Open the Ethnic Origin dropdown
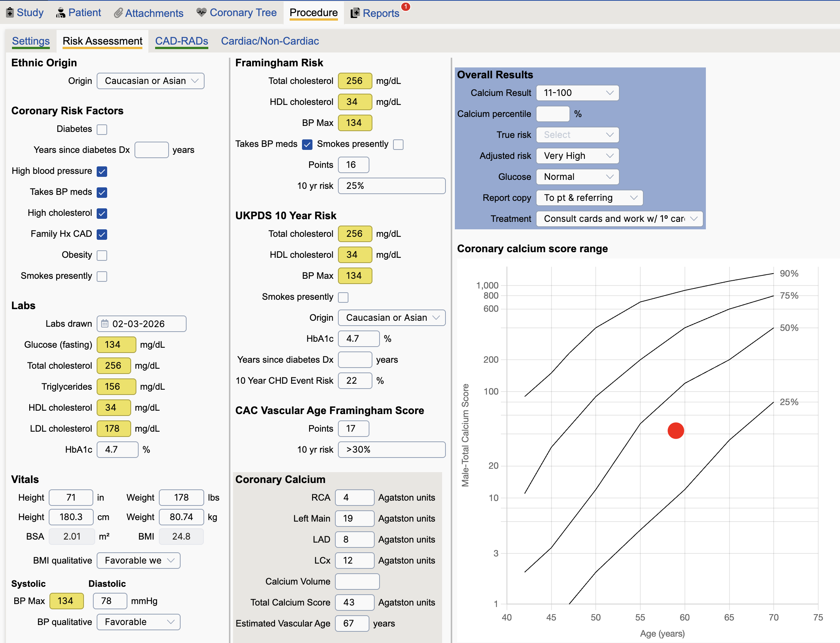The width and height of the screenshot is (840, 643). coord(150,81)
